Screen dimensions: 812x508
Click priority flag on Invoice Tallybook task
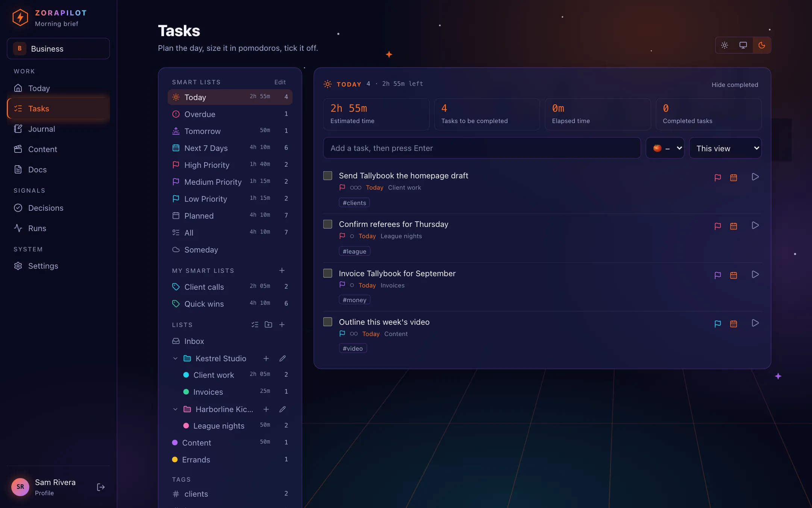coord(718,275)
